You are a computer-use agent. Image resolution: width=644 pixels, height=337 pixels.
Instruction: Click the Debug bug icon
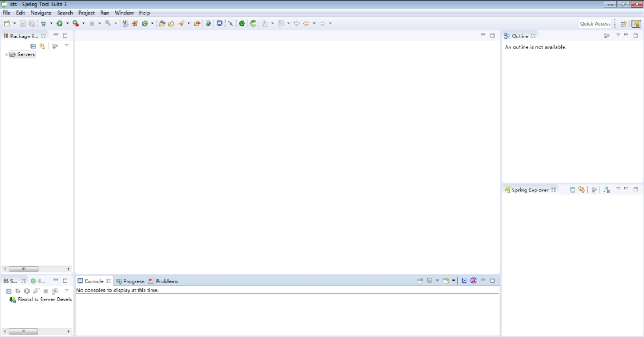[x=44, y=23]
